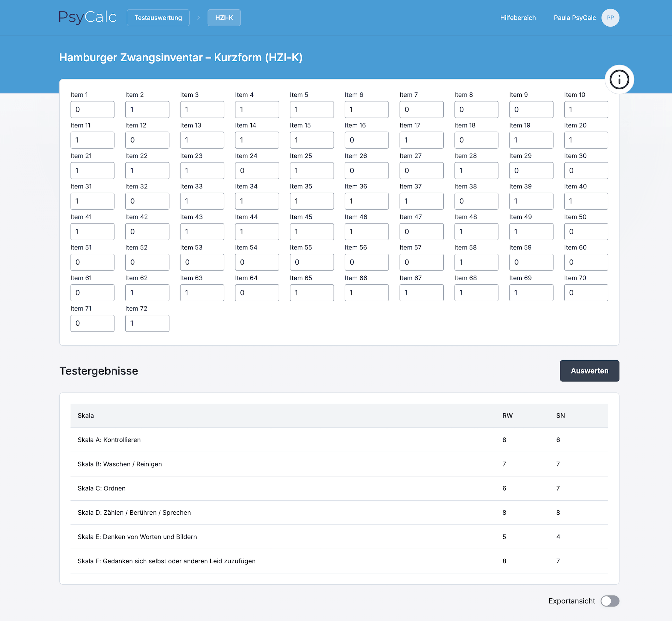Select the Item 70 input field

(586, 293)
